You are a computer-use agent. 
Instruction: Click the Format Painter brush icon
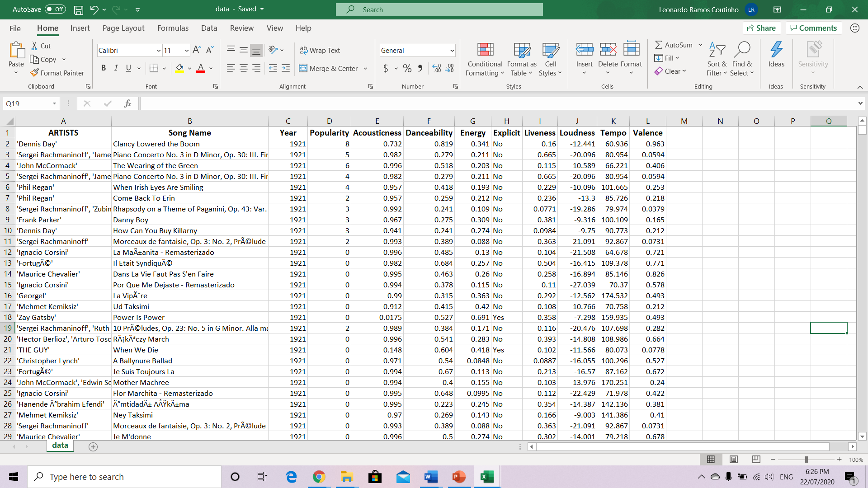pos(34,73)
